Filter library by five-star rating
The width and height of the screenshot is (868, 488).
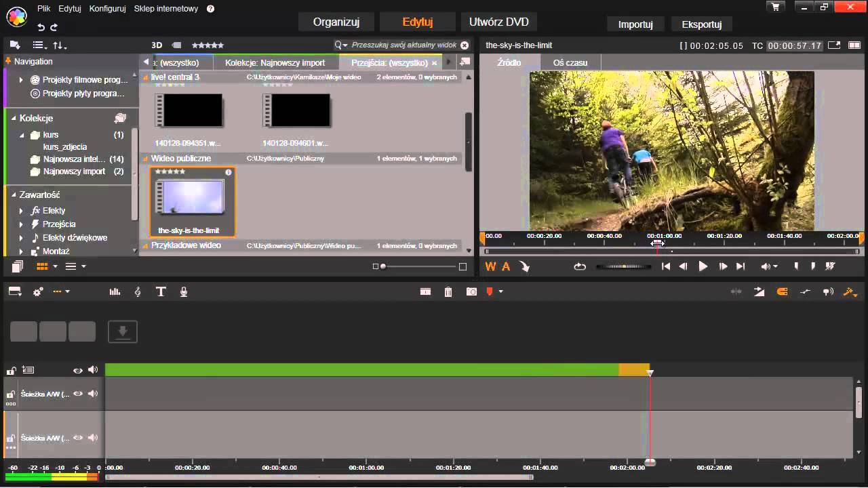pyautogui.click(x=208, y=45)
